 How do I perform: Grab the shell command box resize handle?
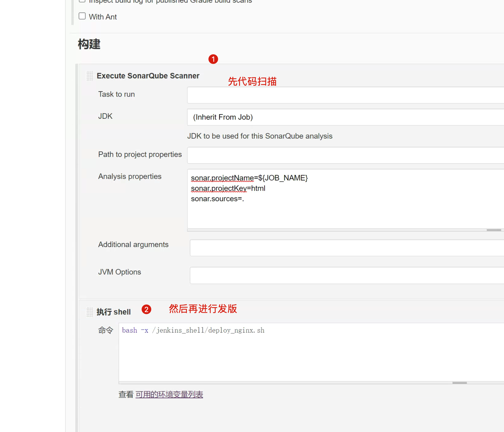[x=459, y=383]
